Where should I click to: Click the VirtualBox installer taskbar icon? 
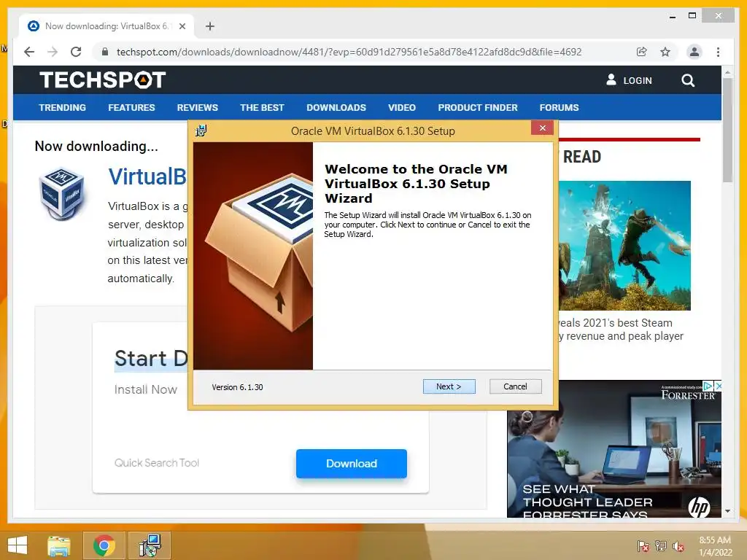[x=150, y=545]
